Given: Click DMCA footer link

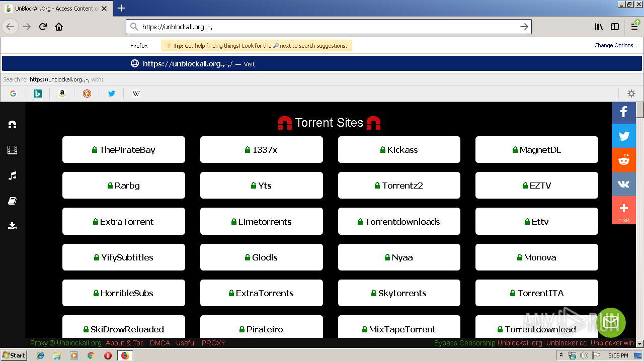Looking at the screenshot, I should tap(160, 343).
